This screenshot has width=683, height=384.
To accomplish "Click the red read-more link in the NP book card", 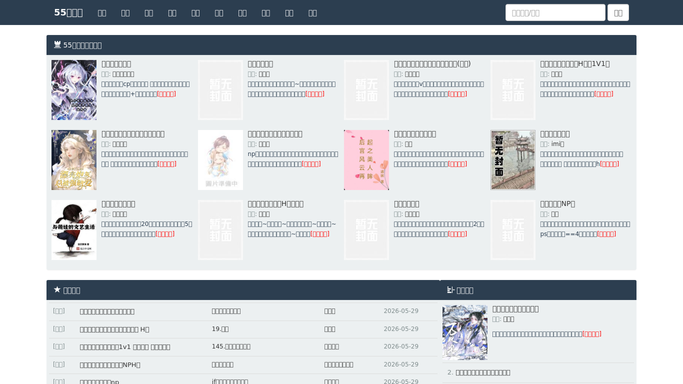I will [x=607, y=234].
